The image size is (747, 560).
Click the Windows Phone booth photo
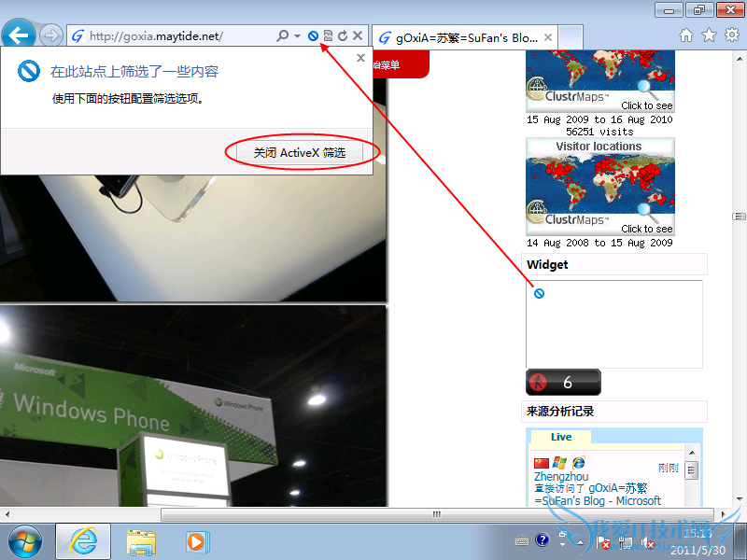click(193, 406)
